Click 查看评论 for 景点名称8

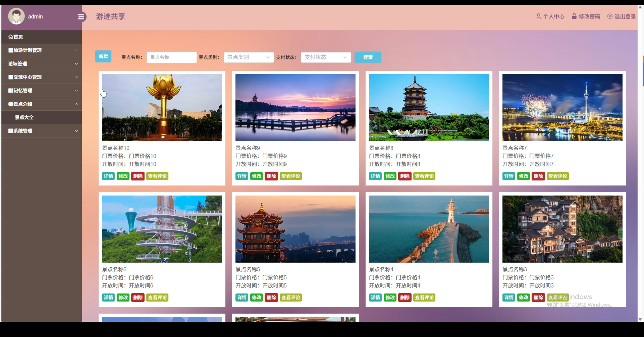pyautogui.click(x=424, y=176)
